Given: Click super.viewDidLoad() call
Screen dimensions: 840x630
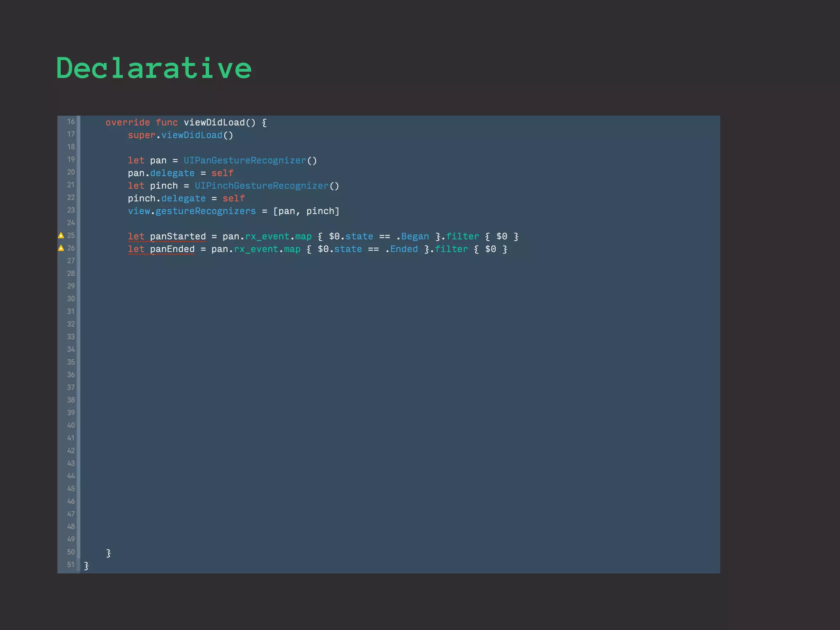Looking at the screenshot, I should [x=180, y=135].
